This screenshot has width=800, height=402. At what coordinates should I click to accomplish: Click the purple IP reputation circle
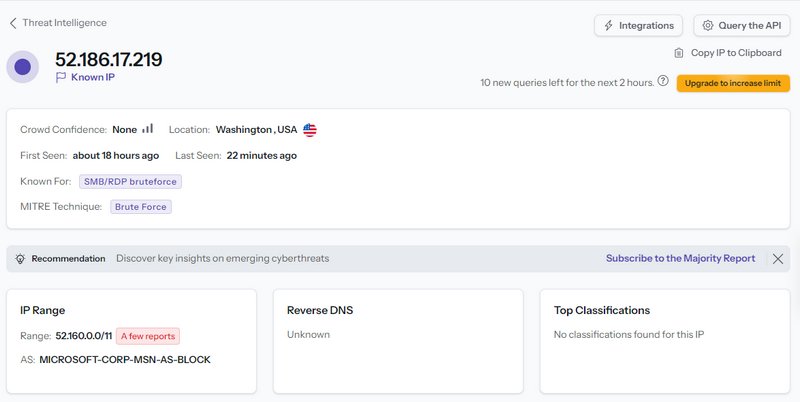tap(22, 67)
